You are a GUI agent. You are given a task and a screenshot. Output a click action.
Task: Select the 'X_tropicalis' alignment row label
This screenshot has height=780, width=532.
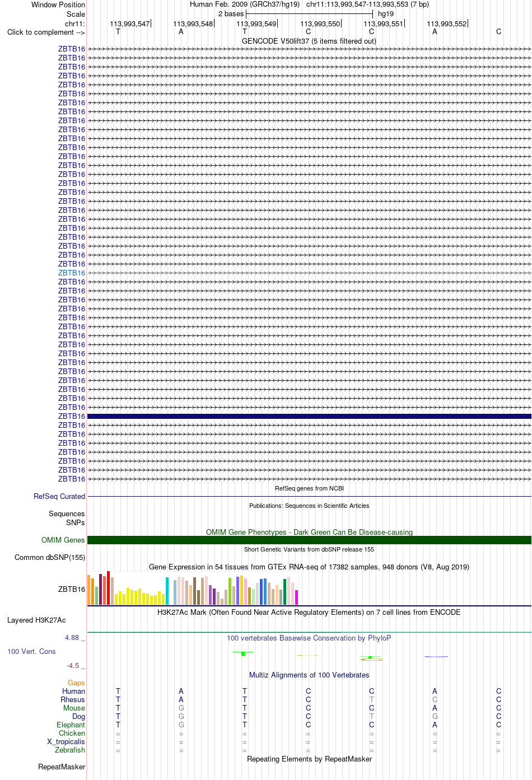(66, 741)
